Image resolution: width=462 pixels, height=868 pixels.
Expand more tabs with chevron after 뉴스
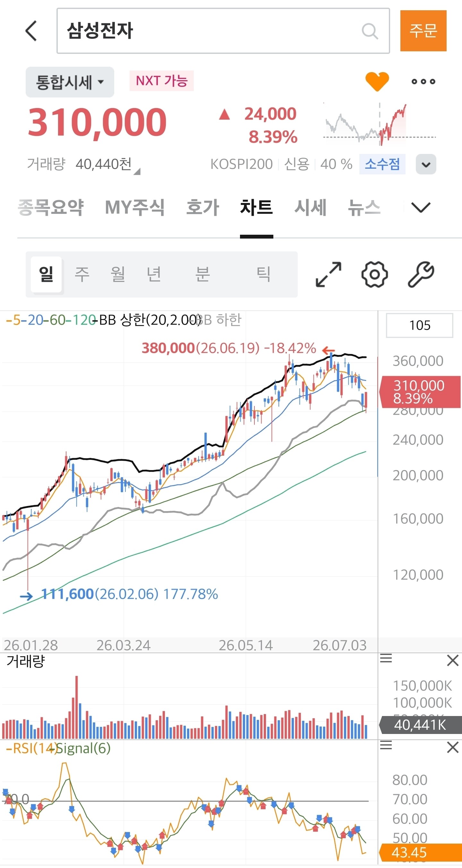(421, 207)
